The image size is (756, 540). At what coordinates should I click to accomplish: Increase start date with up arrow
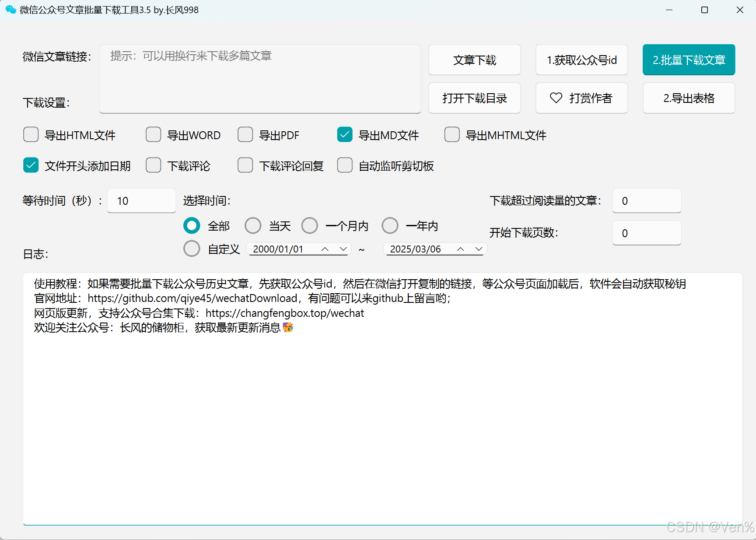pyautogui.click(x=325, y=249)
